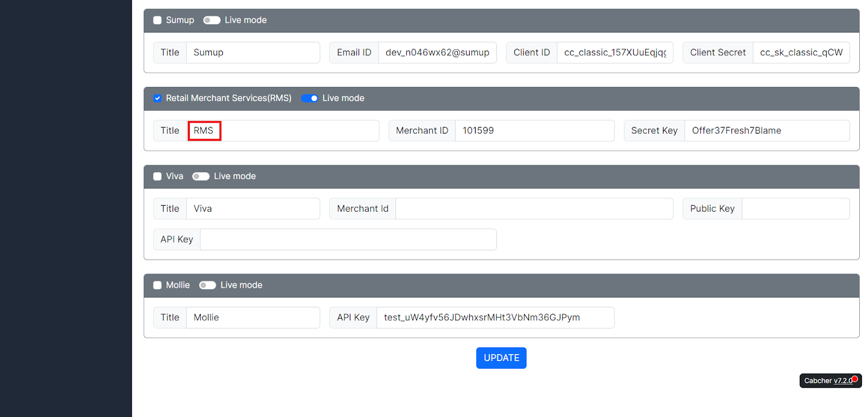Click the Viva API Key field
Screen dimensions: 868x417
coord(348,239)
